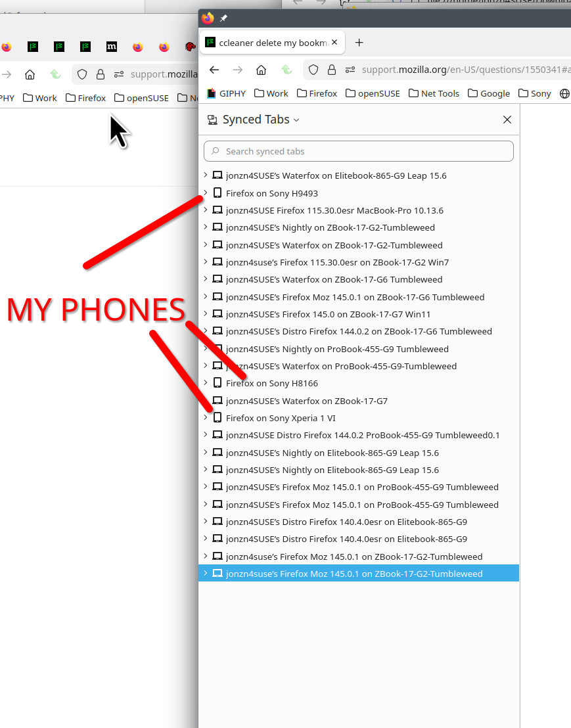
Task: Click laptop icon beside MacBook-Pro 10.13.6 entry
Action: [x=217, y=210]
